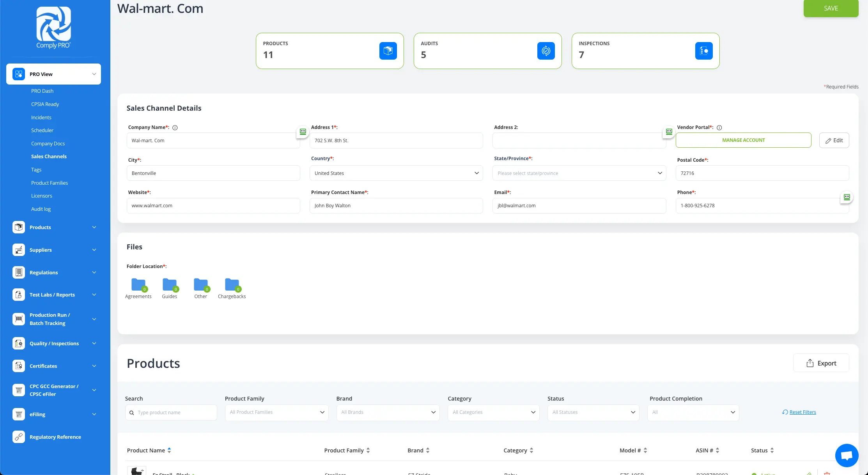Image resolution: width=868 pixels, height=475 pixels.
Task: Click the info icon beside Vendor Portal
Action: tap(719, 128)
